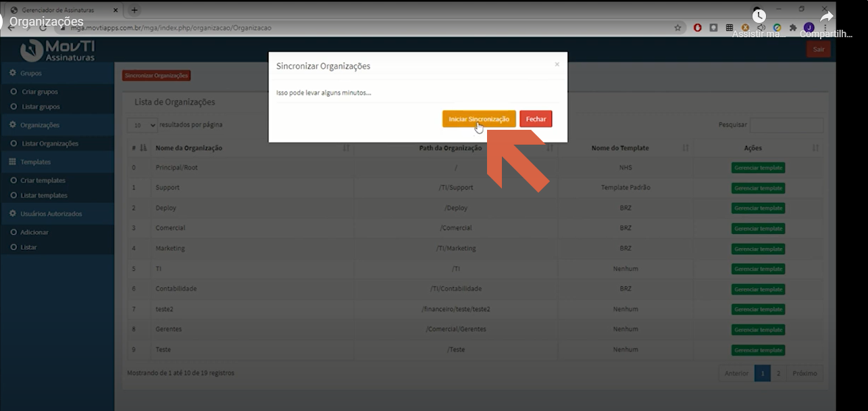Click the share arrow Compartilhar icon

tap(827, 17)
